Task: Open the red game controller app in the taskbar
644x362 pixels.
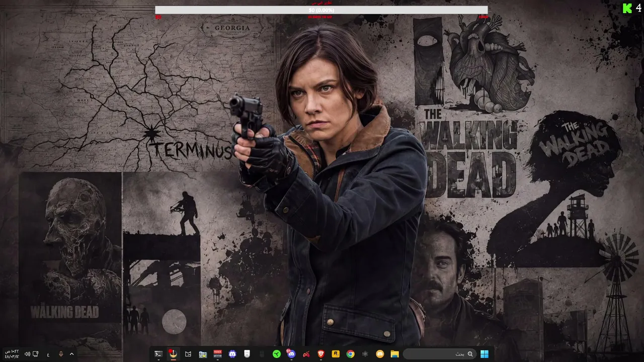Action: tap(306, 354)
